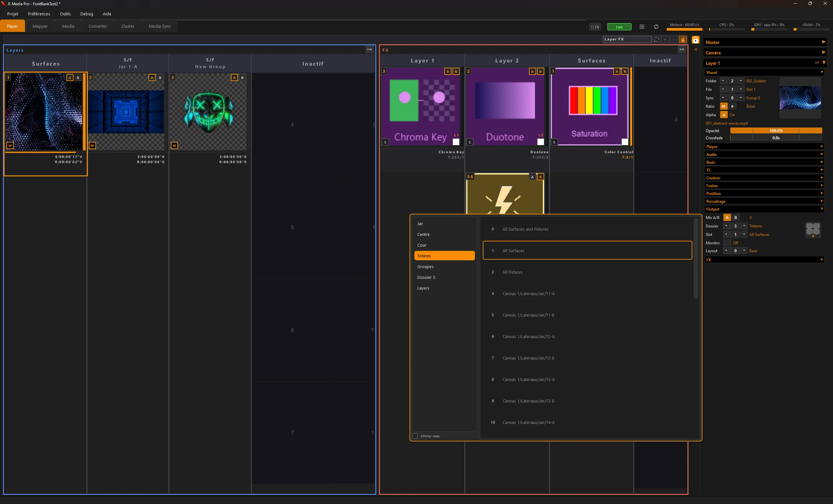833x504 pixels.
Task: Click the M button on layer 2 thumbnail
Action: [x=92, y=145]
